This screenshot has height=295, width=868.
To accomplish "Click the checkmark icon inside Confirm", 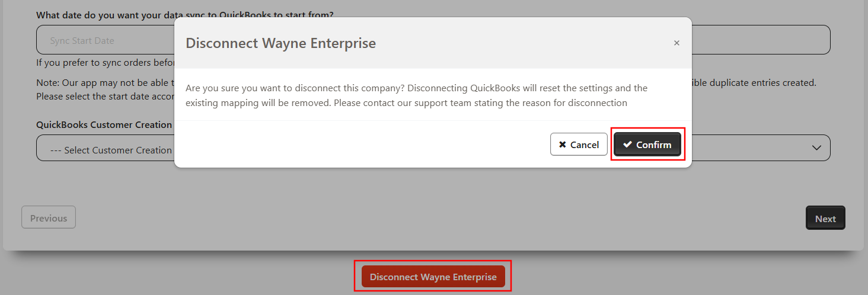I will (x=627, y=145).
